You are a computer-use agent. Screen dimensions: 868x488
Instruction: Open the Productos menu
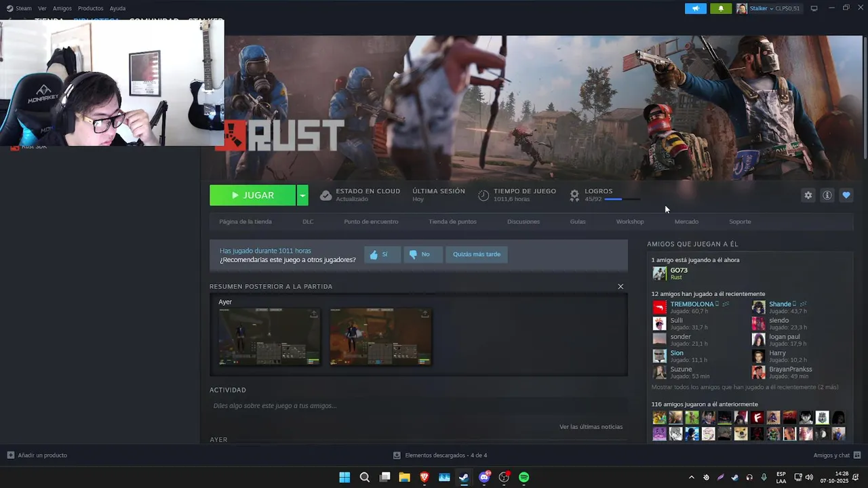[x=91, y=8]
